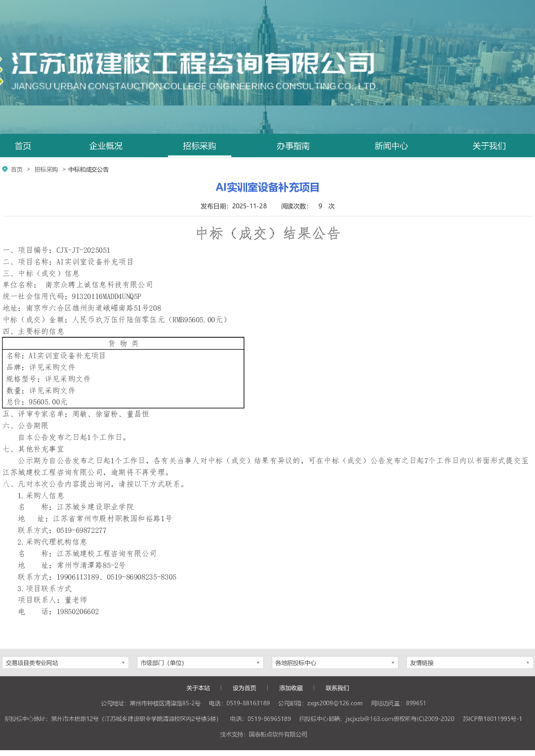
Task: Click the 添加收藏 footer link
Action: pos(291,688)
